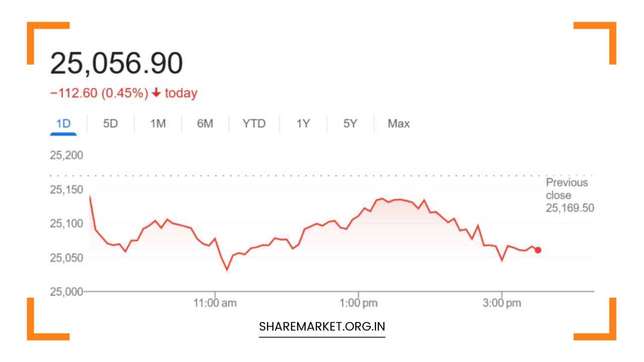The height and width of the screenshot is (362, 644).
Task: Click the red endpoint dot on the chart
Action: 538,250
